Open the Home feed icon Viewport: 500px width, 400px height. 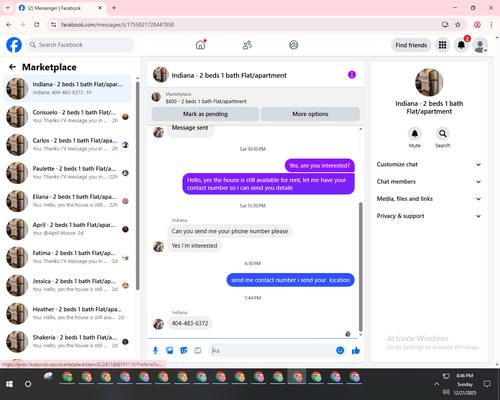point(201,45)
